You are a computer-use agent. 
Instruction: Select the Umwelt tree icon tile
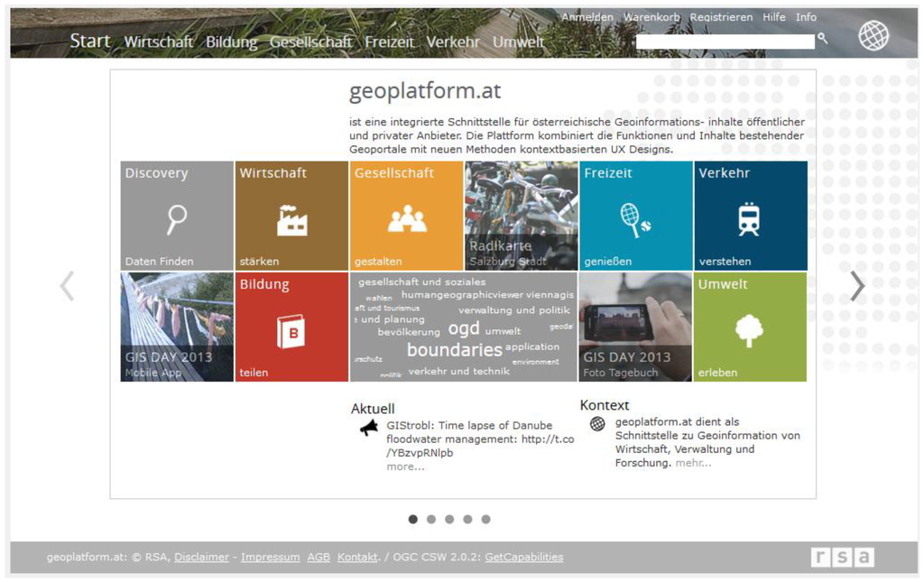coord(750,328)
